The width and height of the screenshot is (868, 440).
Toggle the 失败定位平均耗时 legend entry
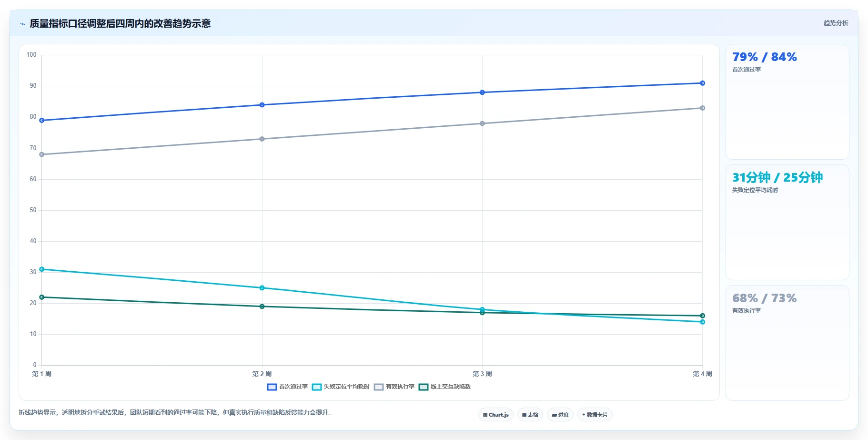click(341, 387)
